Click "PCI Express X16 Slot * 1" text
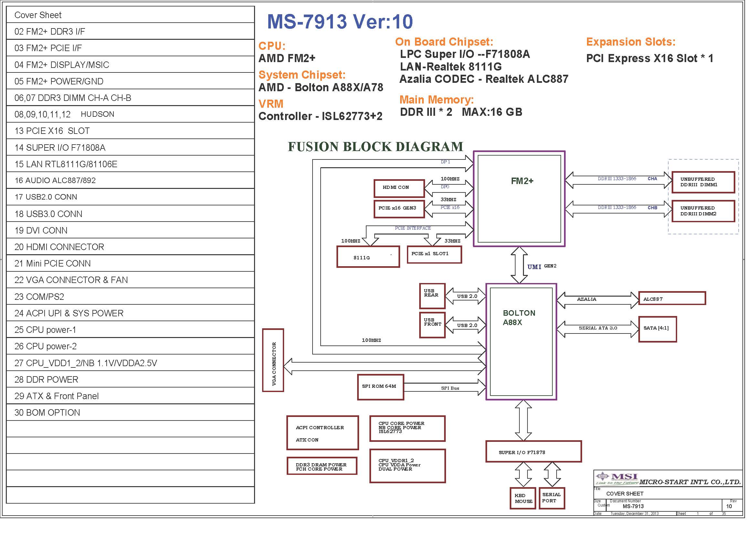Image resolution: width=756 pixels, height=535 pixels. [x=650, y=58]
